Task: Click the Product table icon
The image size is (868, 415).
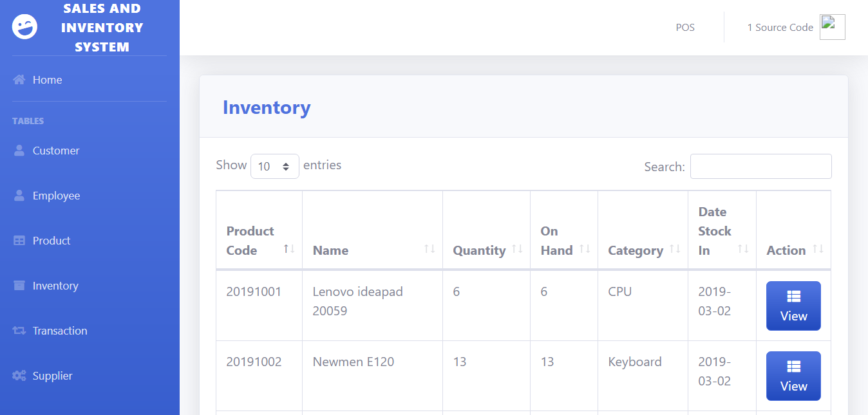Action: (x=19, y=241)
